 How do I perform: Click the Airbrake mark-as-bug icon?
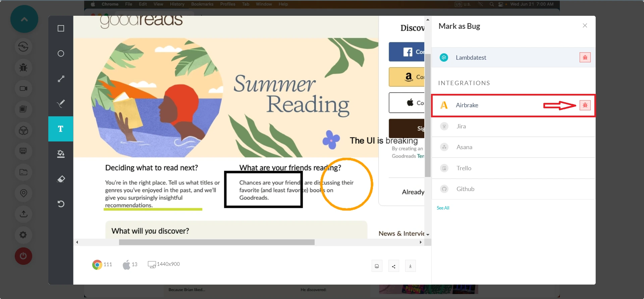pos(585,105)
